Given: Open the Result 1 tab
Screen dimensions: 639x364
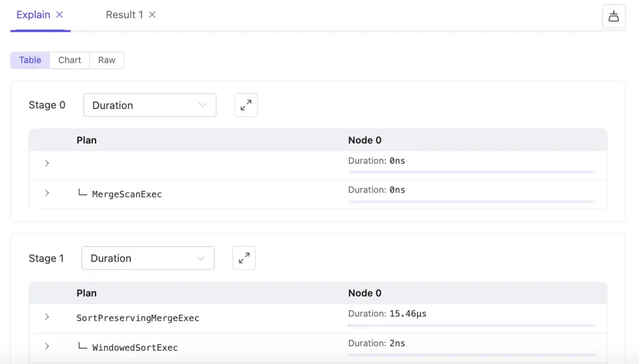Looking at the screenshot, I should [124, 14].
